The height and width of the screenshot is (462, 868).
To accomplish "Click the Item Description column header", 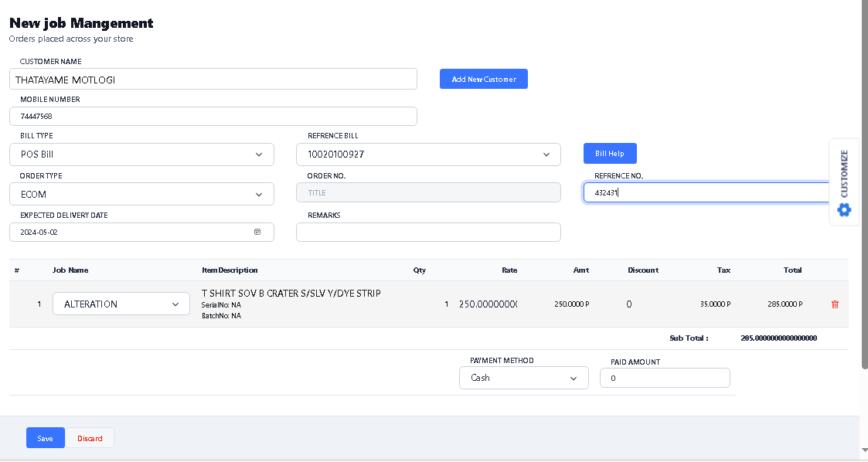I will tap(230, 270).
